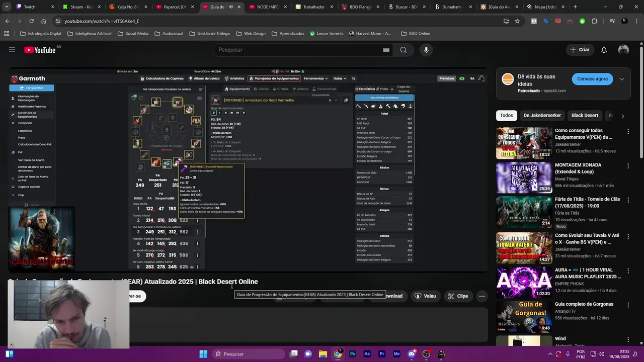Click the Comece agora ad button
This screenshot has width=644, height=362.
592,79
